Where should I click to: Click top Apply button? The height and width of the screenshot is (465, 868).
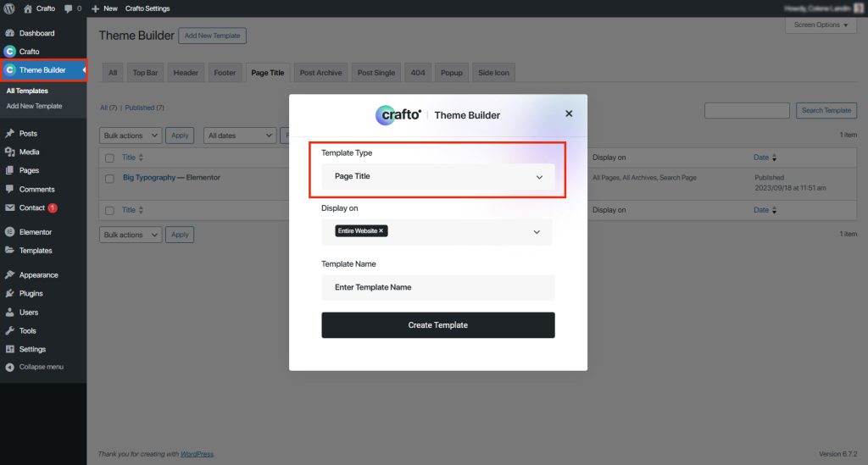coord(180,136)
